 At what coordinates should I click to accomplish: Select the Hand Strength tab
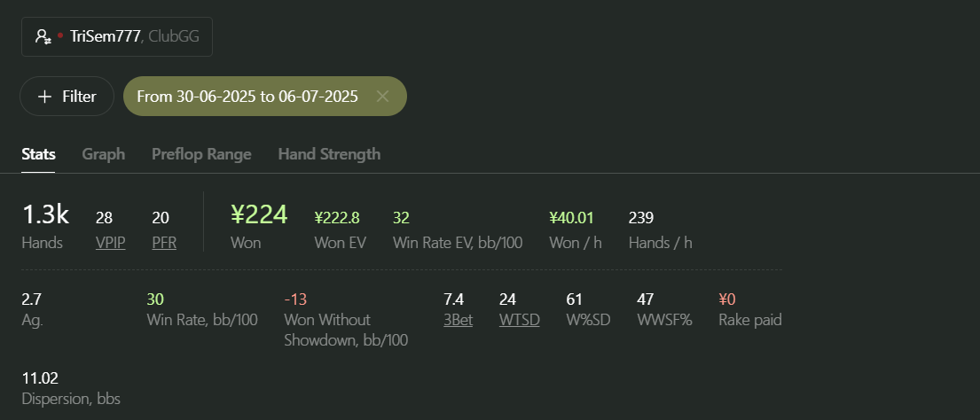tap(329, 154)
